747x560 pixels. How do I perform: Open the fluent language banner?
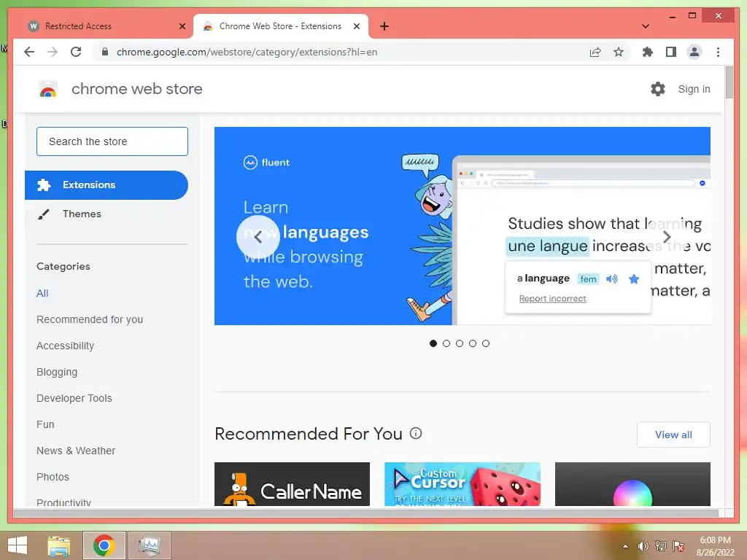(462, 226)
